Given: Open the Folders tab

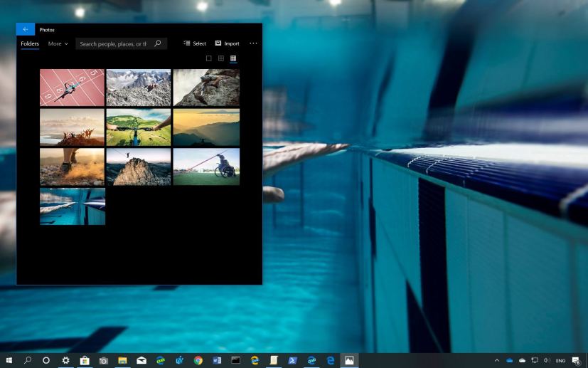Looking at the screenshot, I should tap(30, 43).
